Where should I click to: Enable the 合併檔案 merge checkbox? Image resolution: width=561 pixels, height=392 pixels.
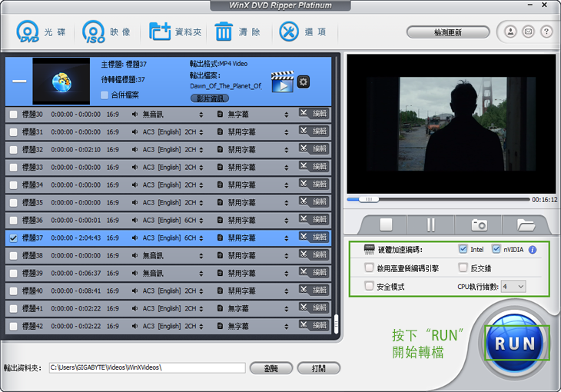point(105,95)
